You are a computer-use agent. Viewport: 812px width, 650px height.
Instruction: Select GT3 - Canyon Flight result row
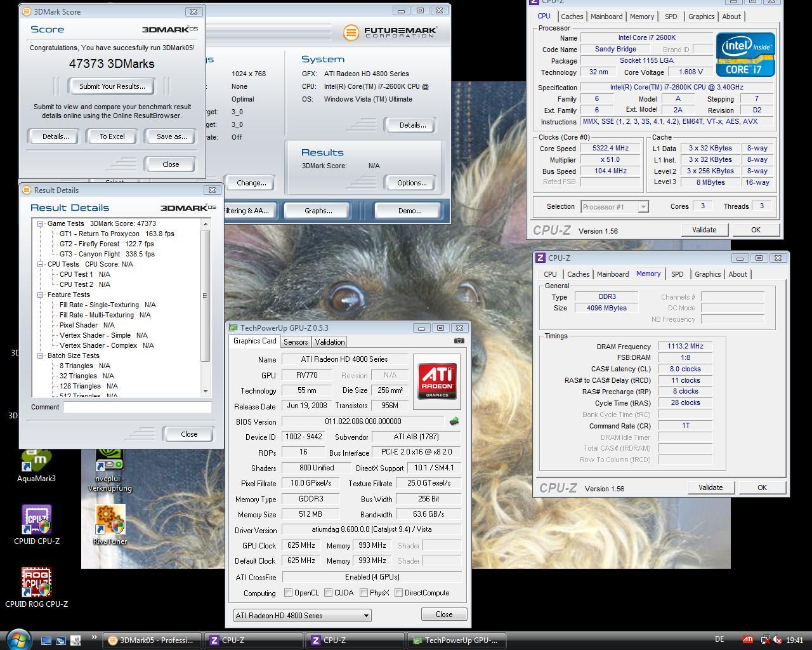tap(107, 254)
